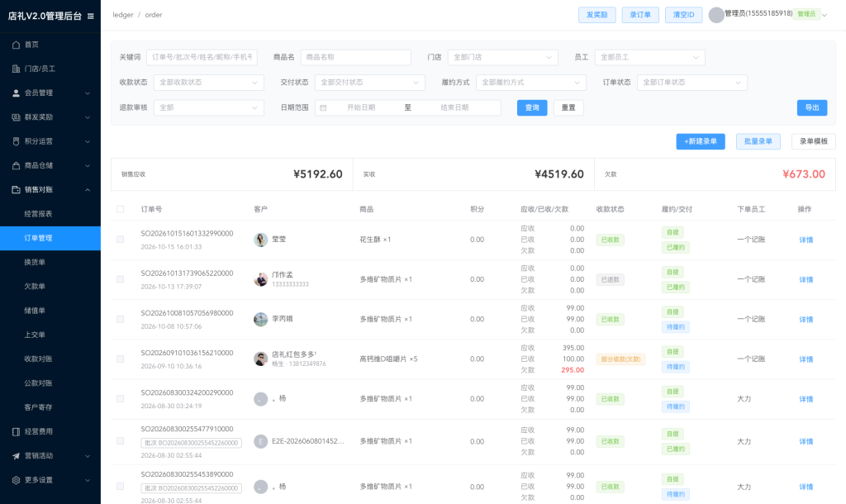This screenshot has width=846, height=504.
Task: Open the 订单状态 dropdown
Action: [x=692, y=83]
